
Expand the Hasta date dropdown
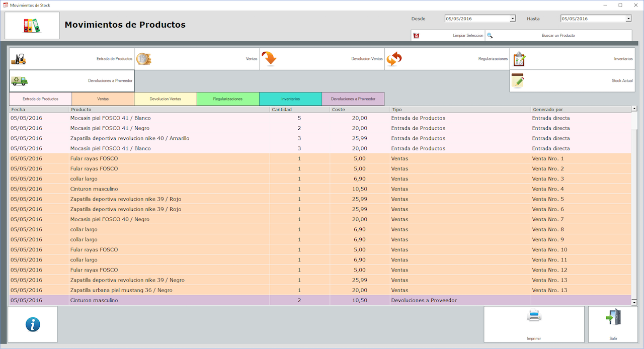point(628,19)
